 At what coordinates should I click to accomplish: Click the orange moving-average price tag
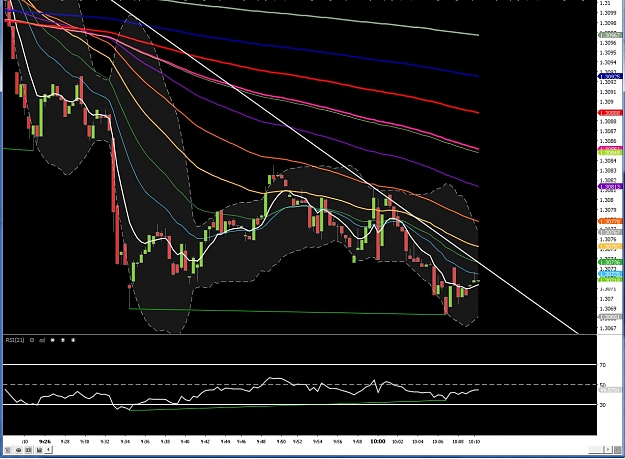[x=610, y=221]
